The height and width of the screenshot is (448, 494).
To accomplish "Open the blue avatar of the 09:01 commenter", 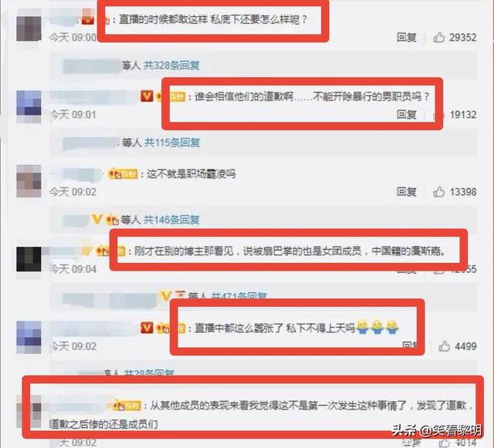I will pos(29,106).
